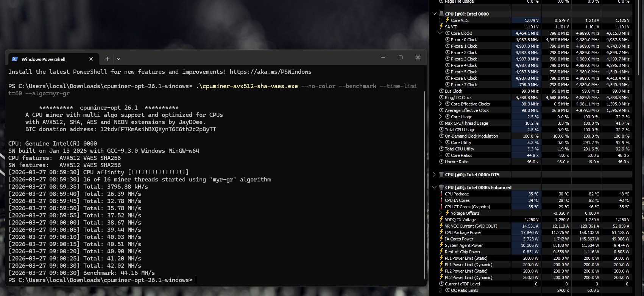Select the System Agent Power sensor row label

point(464,245)
